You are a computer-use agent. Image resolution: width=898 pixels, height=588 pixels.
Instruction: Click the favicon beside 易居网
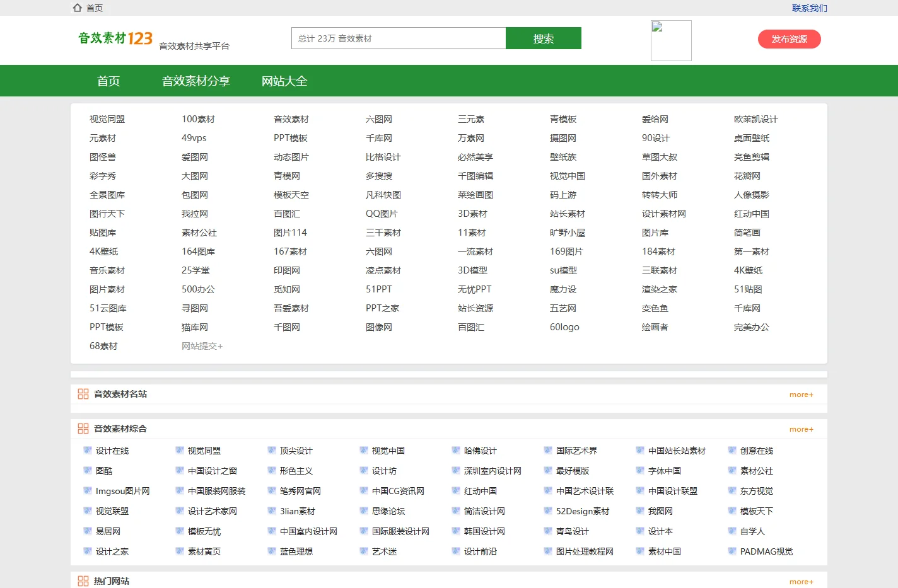88,531
